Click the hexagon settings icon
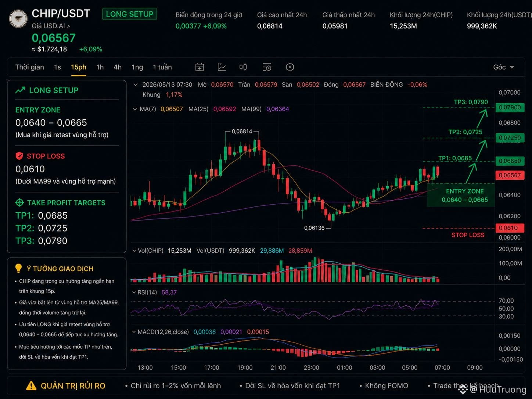 coord(290,67)
